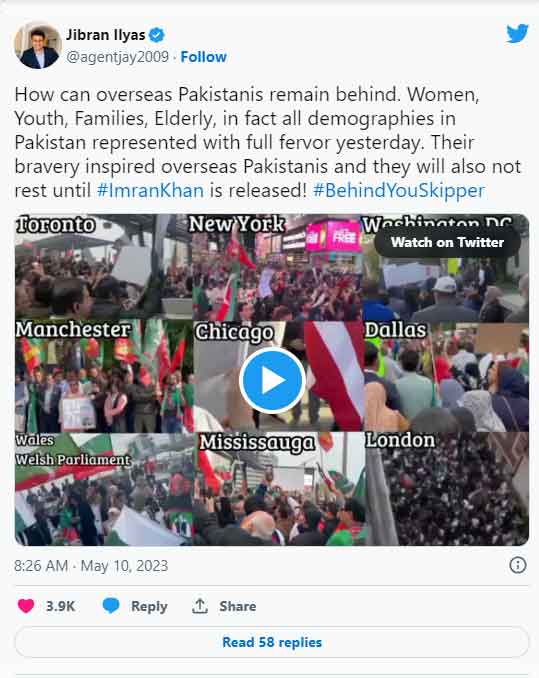Like the tweet with the heart icon

pos(26,606)
